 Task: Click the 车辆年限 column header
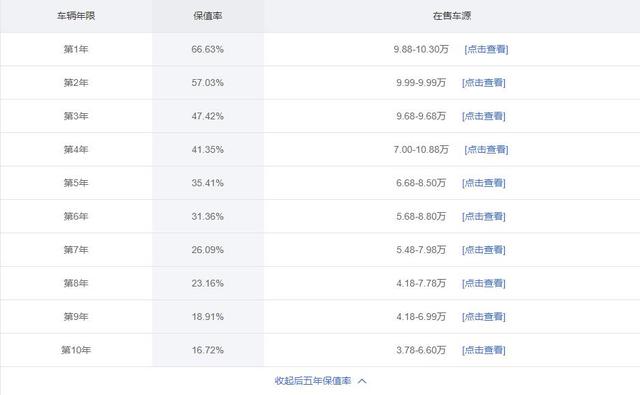(76, 16)
